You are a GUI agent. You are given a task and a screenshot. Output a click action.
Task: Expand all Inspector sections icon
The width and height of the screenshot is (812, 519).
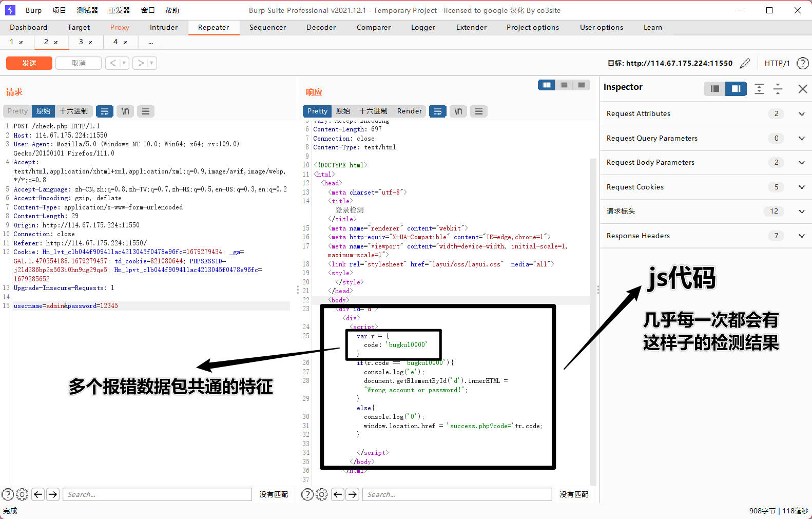point(759,88)
